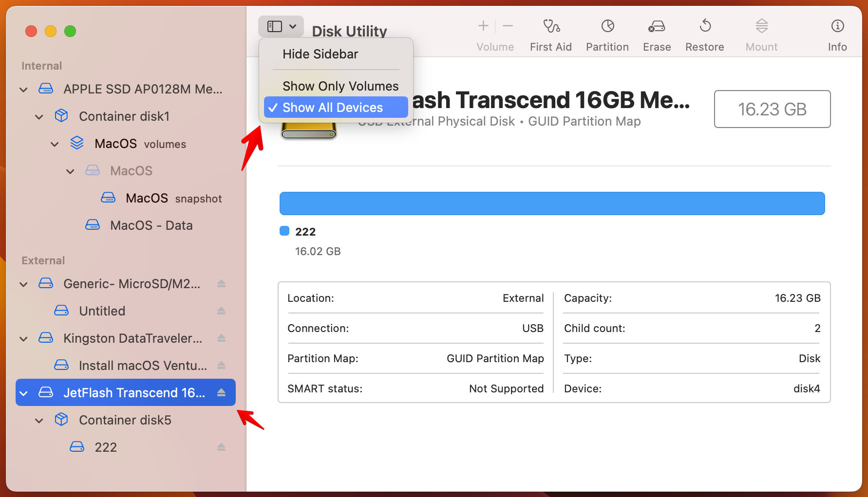Click the 16.23 GB capacity box
The width and height of the screenshot is (868, 497).
click(x=772, y=109)
